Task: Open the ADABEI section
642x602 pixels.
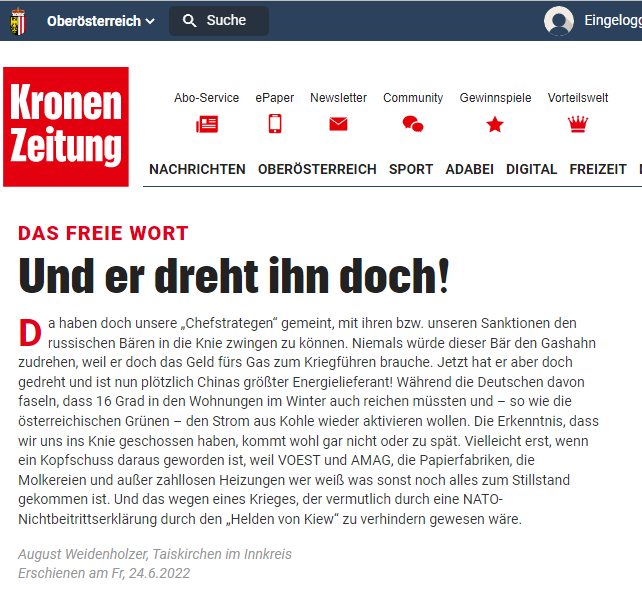Action: coord(470,169)
